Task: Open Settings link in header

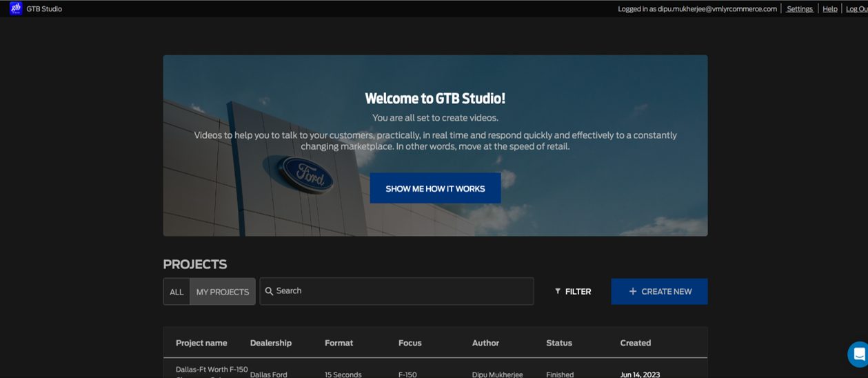Action: coord(800,9)
